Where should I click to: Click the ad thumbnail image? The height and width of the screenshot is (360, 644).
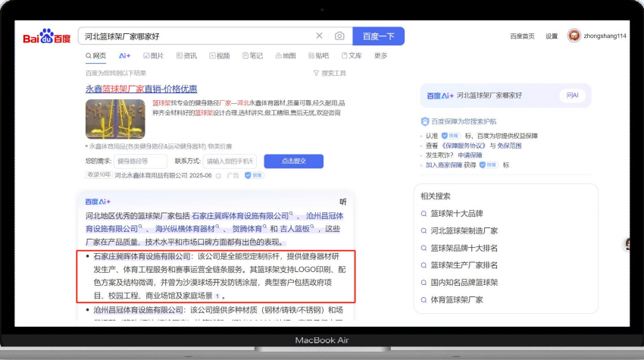tap(115, 118)
